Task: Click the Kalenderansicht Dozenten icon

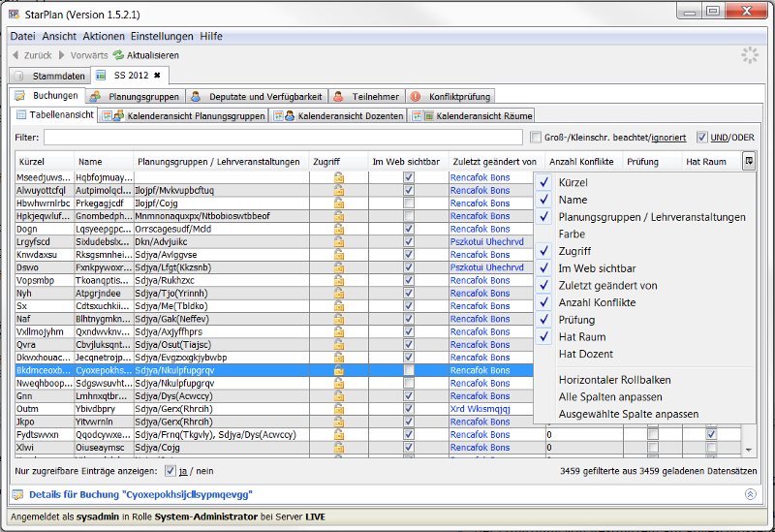Action: [x=284, y=116]
